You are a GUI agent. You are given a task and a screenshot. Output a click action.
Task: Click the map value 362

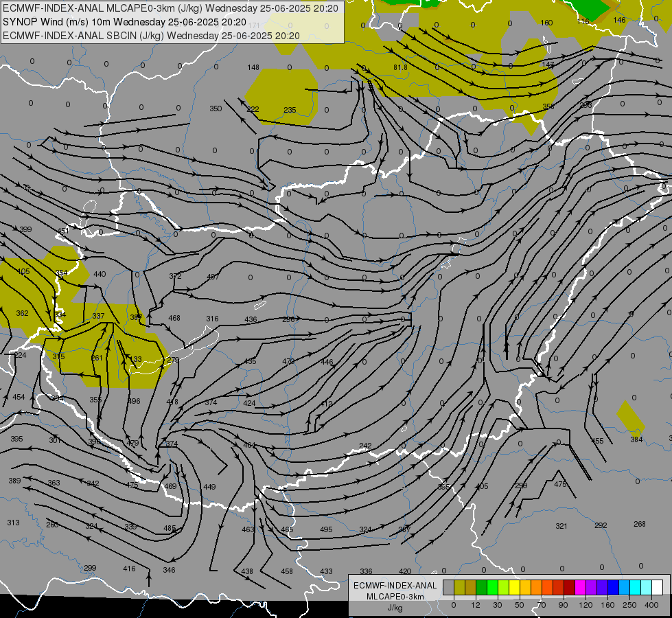point(22,313)
